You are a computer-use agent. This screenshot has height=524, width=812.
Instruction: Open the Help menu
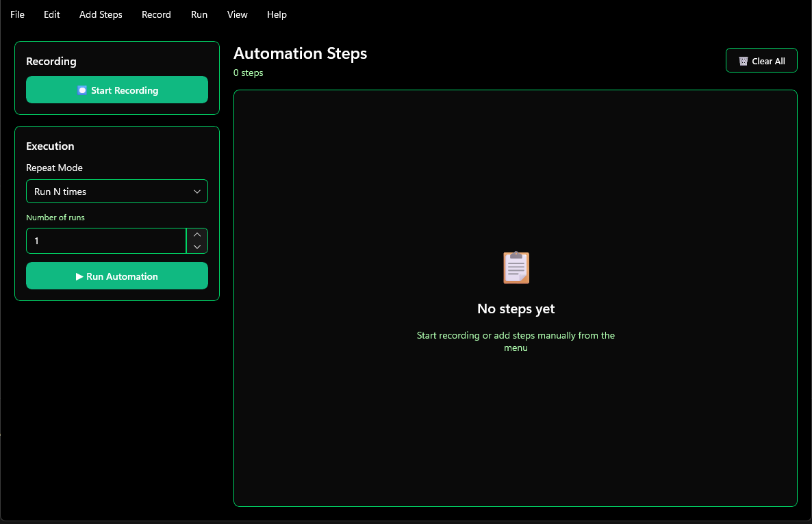pyautogui.click(x=277, y=14)
